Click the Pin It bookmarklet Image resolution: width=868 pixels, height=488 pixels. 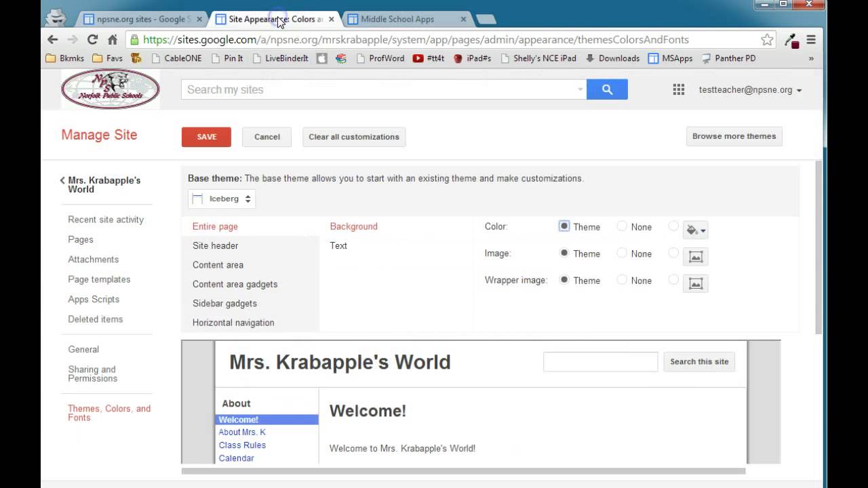tap(227, 58)
